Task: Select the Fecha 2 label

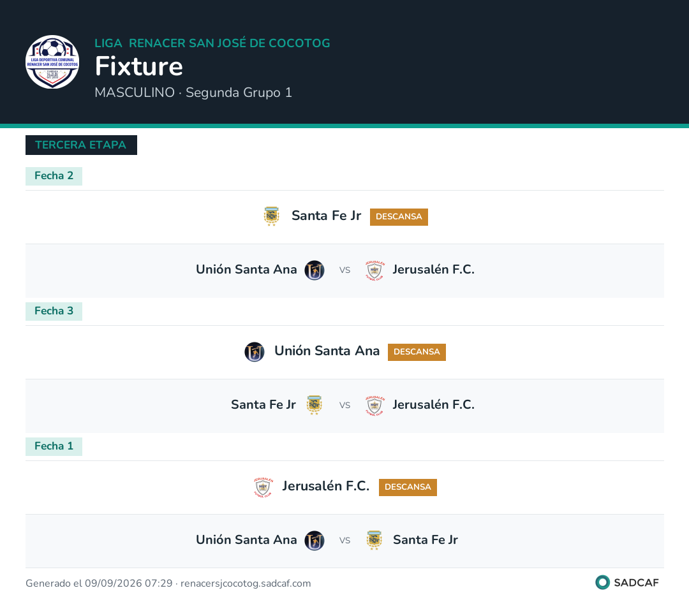Action: click(54, 176)
